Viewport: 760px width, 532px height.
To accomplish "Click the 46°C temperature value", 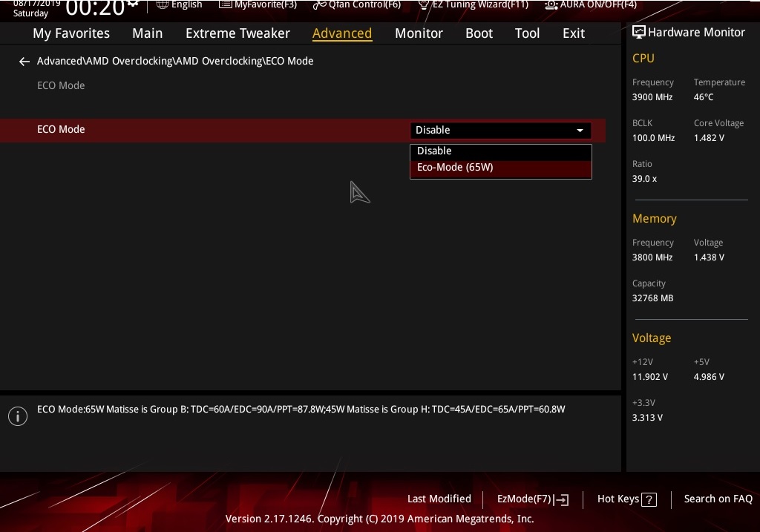I will coord(704,97).
